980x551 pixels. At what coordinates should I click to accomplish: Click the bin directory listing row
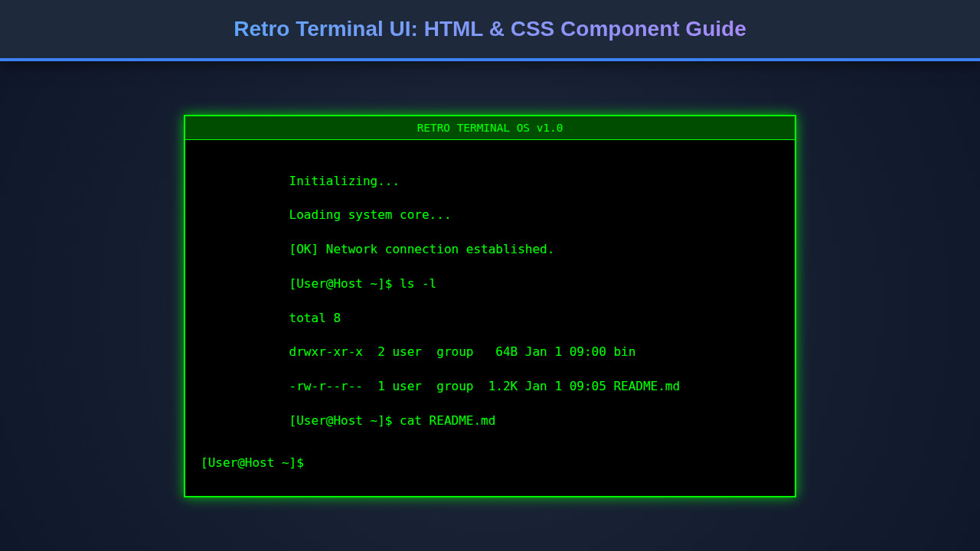click(462, 351)
